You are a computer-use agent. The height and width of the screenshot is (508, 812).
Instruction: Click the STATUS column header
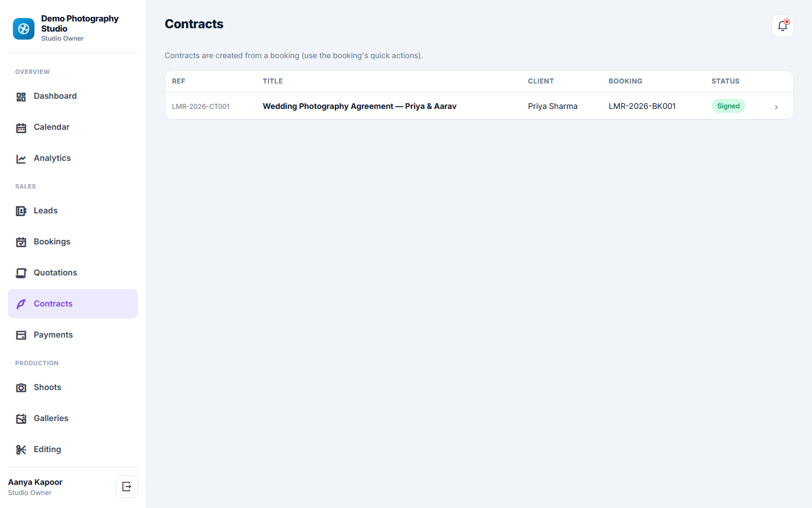click(x=725, y=81)
